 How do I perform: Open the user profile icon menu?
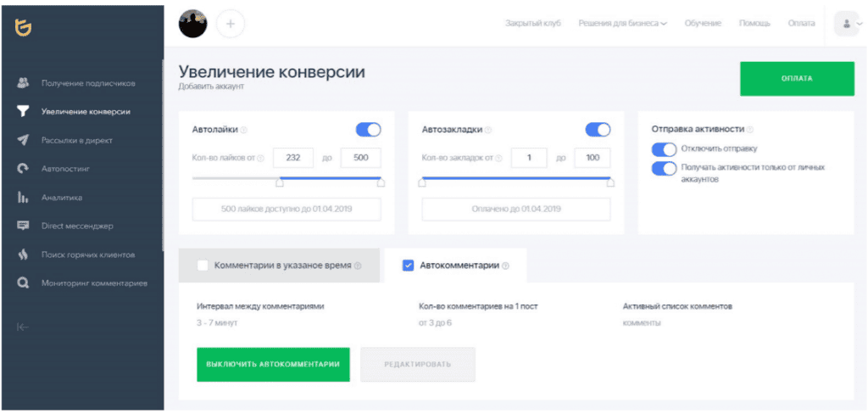847,24
